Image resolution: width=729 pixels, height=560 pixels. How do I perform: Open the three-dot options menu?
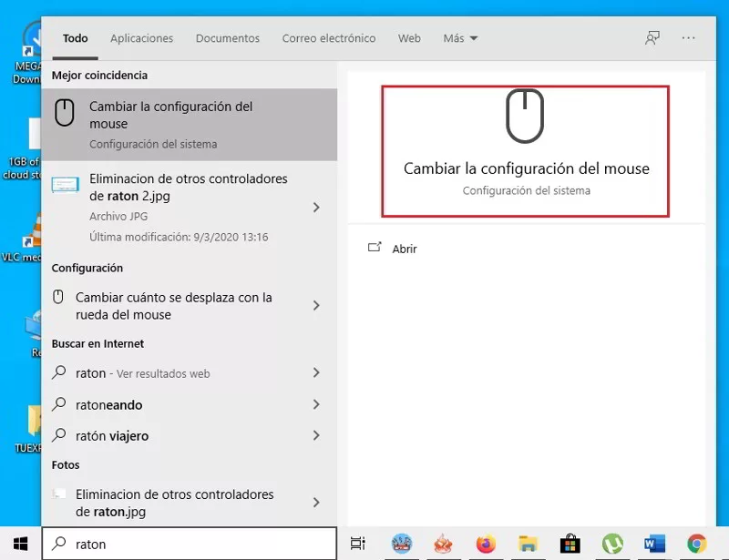(689, 37)
